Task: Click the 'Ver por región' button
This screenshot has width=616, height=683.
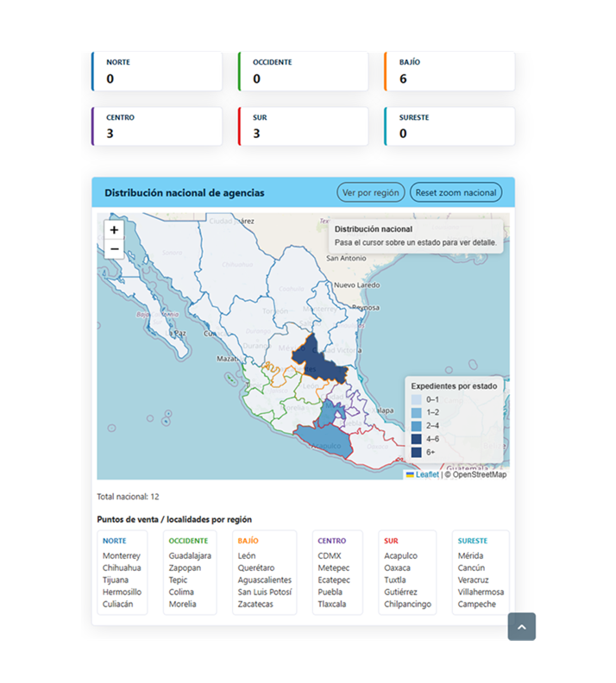Action: tap(370, 192)
